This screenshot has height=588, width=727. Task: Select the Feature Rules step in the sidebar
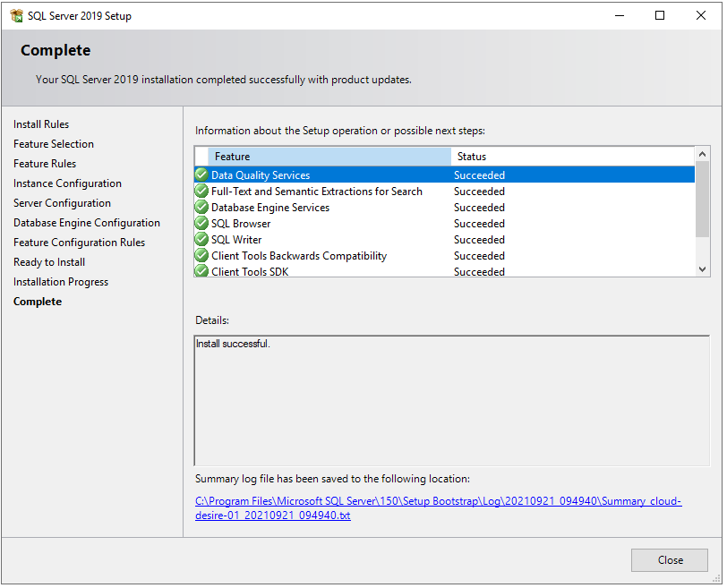coord(45,164)
